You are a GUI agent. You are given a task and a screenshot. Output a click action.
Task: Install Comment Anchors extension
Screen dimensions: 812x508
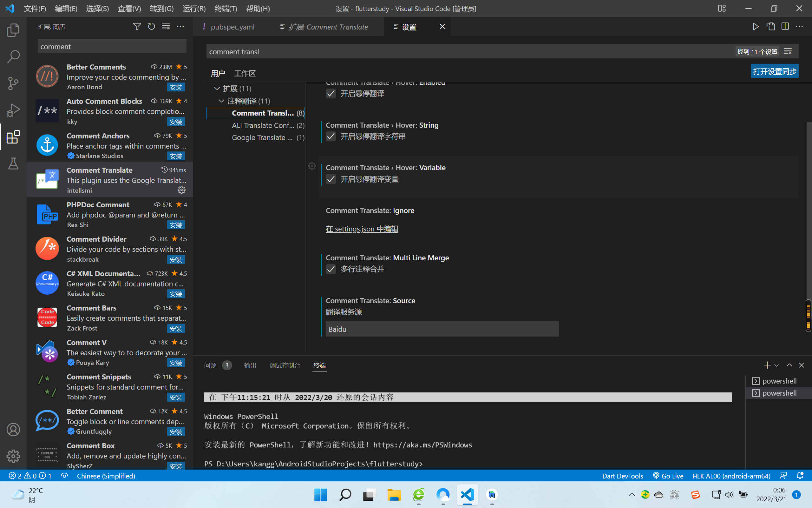point(176,156)
